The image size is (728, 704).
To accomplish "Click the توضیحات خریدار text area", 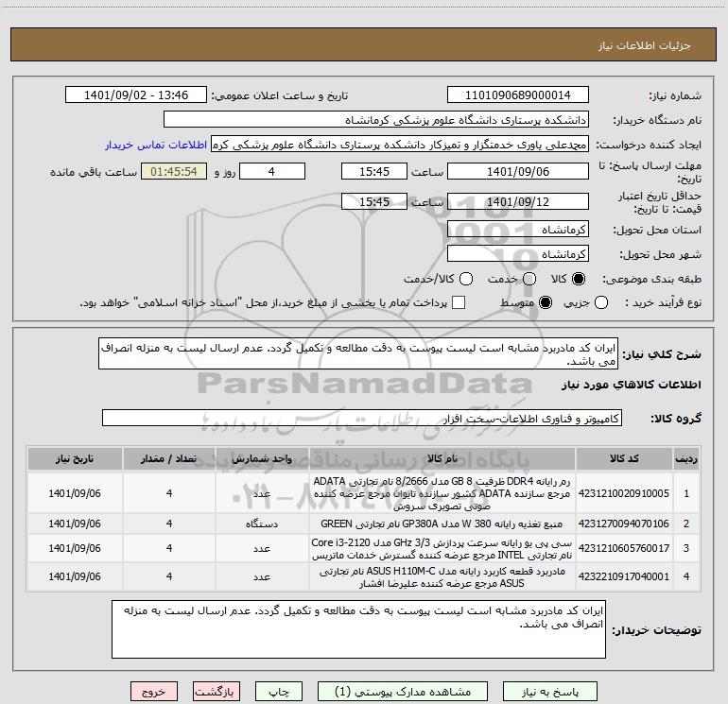I will tap(358, 628).
